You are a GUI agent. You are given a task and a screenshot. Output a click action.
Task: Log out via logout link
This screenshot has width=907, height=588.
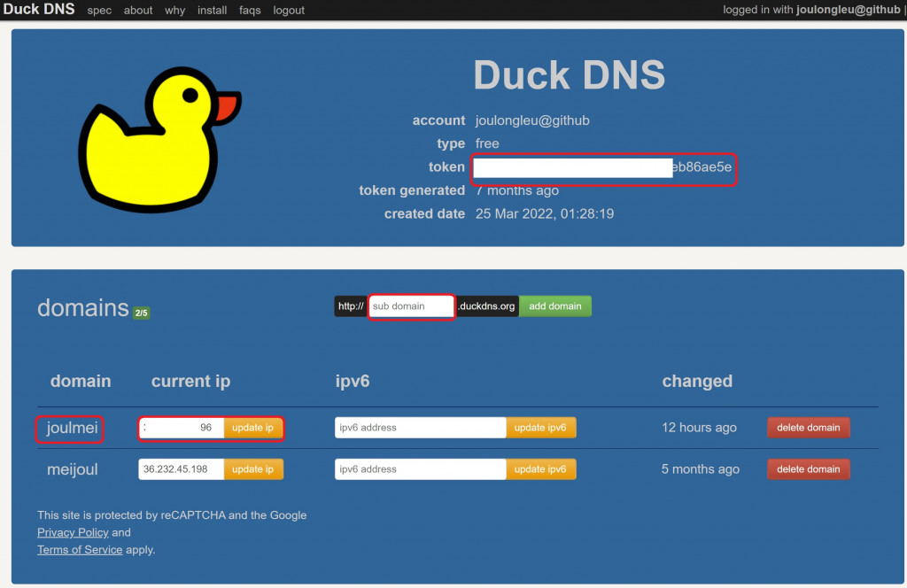click(x=289, y=11)
